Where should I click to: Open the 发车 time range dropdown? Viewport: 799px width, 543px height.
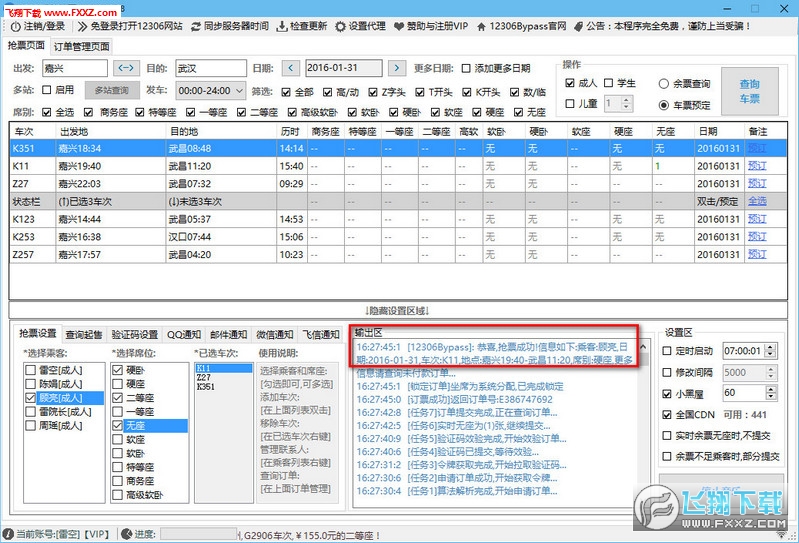click(211, 91)
